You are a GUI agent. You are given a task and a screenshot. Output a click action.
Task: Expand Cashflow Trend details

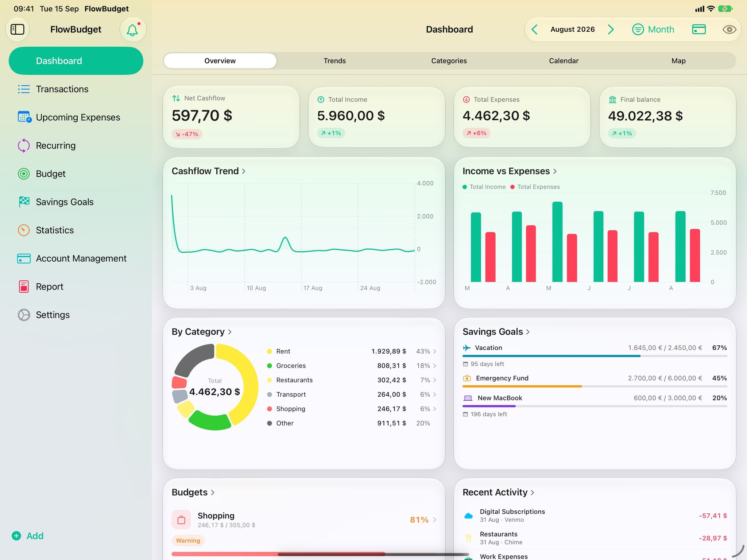209,171
